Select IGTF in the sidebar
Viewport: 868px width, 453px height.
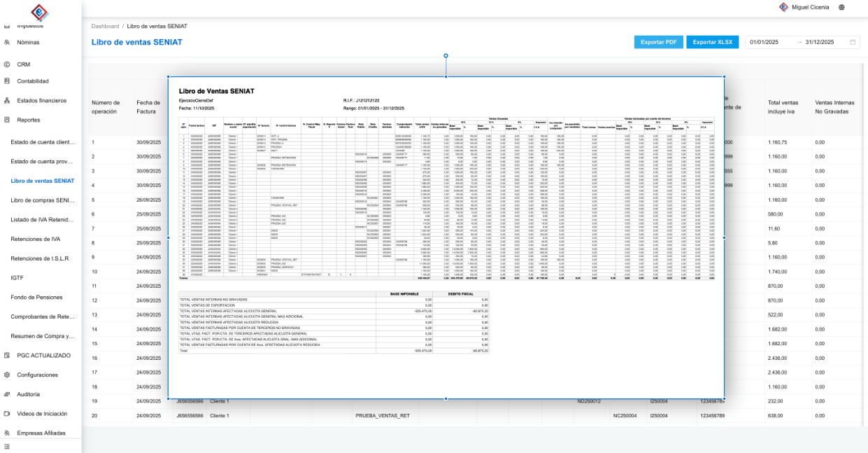pos(17,278)
